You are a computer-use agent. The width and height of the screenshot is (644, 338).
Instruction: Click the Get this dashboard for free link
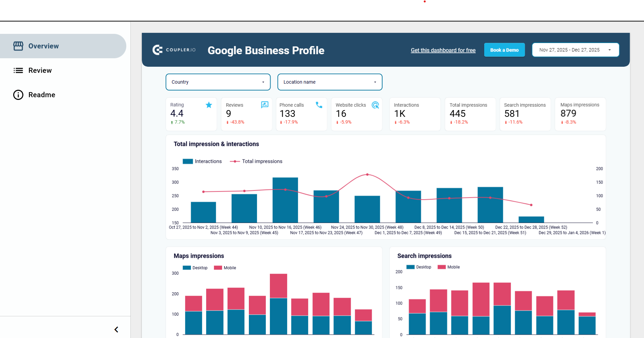(443, 50)
